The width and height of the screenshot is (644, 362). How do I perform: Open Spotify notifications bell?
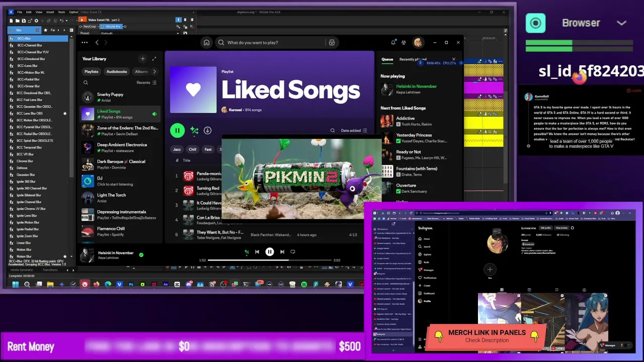[393, 43]
